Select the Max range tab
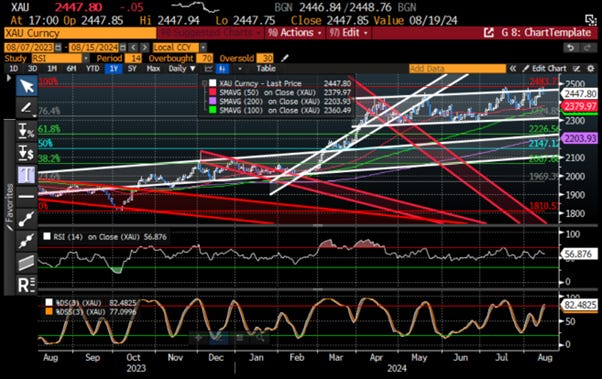The height and width of the screenshot is (379, 602). click(153, 69)
